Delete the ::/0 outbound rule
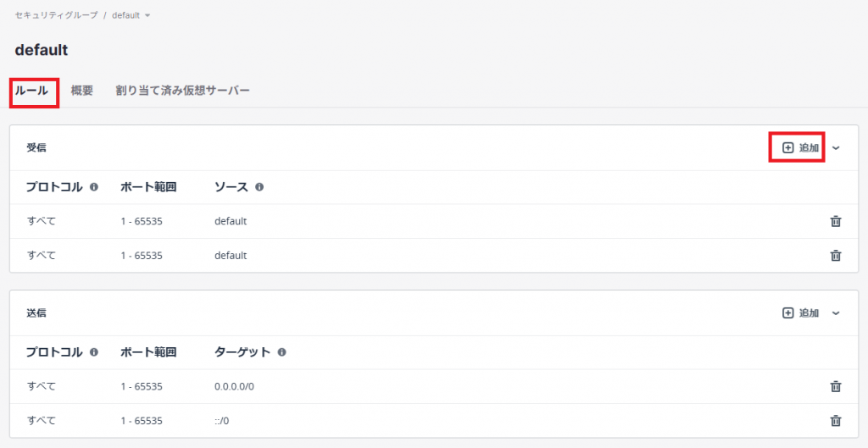Image resolution: width=868 pixels, height=448 pixels. (x=835, y=420)
